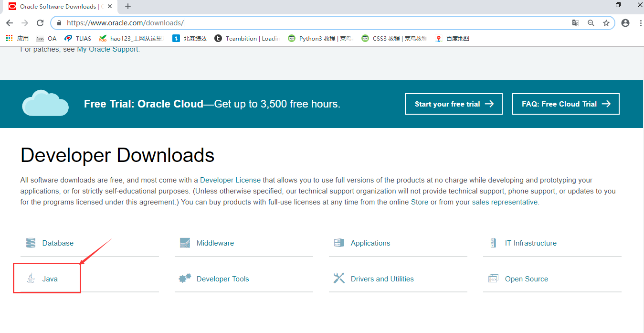644x333 pixels.
Task: Follow the My Oracle Support link
Action: (107, 49)
